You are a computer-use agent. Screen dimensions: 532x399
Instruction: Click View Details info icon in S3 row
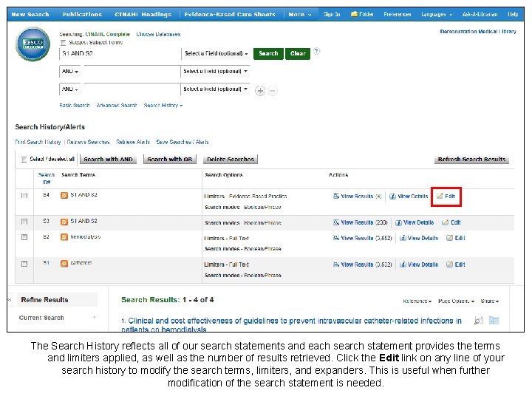pos(399,223)
